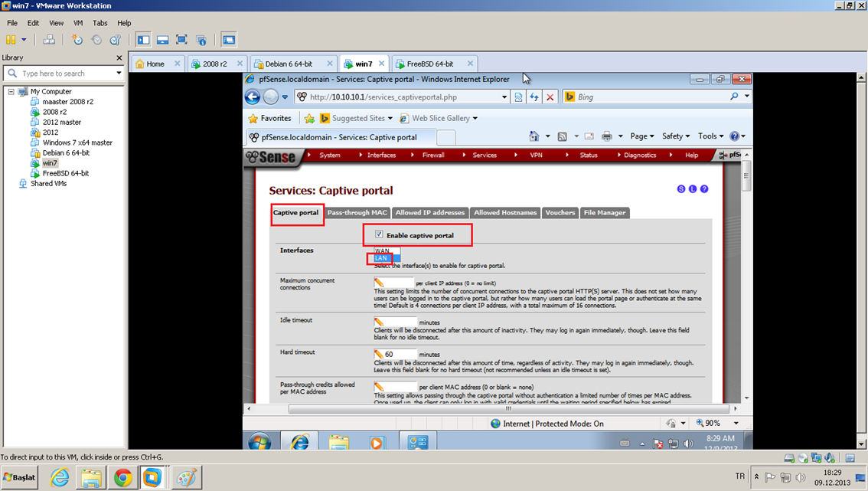
Task: Toggle the Enable captive portal checkbox
Action: point(379,234)
